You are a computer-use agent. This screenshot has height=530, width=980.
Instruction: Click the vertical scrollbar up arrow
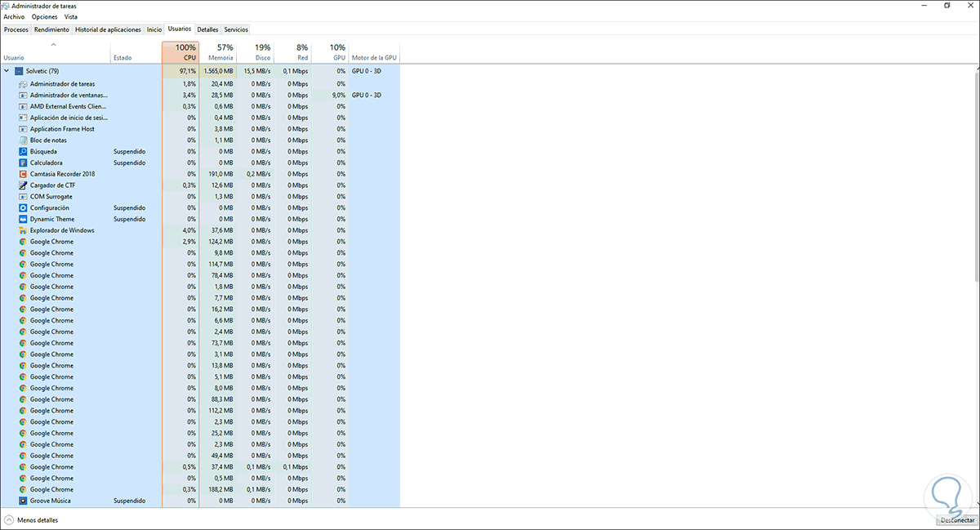coord(976,68)
